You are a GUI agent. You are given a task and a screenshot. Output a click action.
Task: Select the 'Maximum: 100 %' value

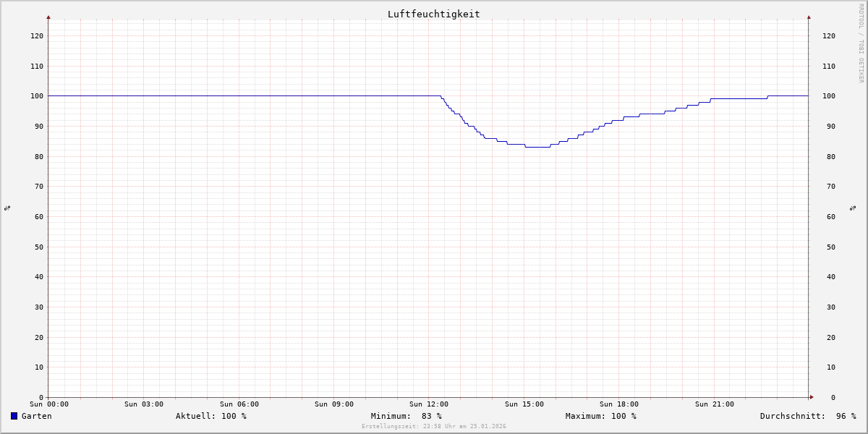click(x=601, y=416)
